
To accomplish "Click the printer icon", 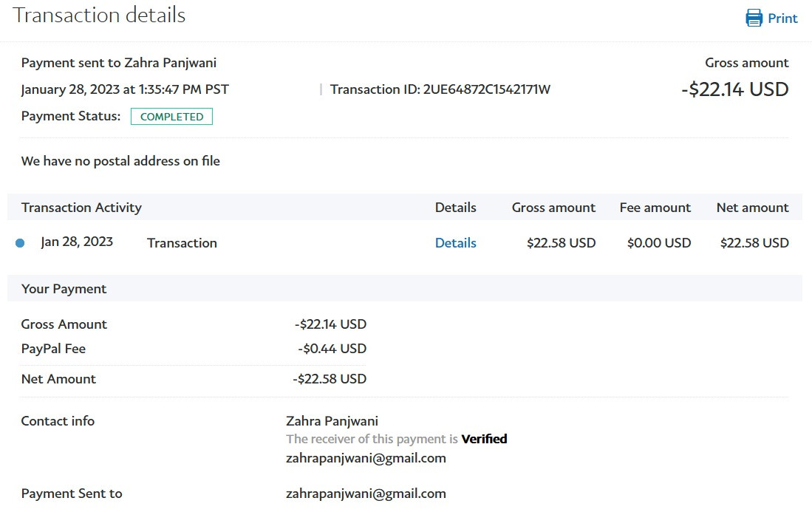I will click(x=754, y=18).
